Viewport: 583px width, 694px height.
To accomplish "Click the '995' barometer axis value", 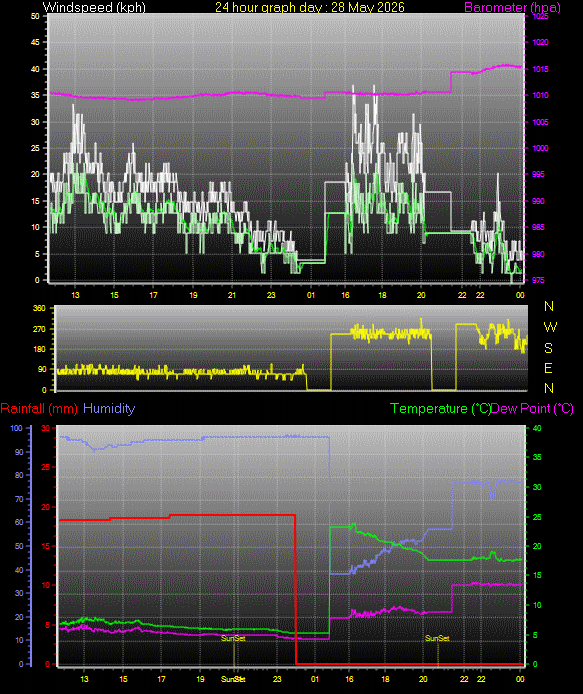I will [x=538, y=174].
